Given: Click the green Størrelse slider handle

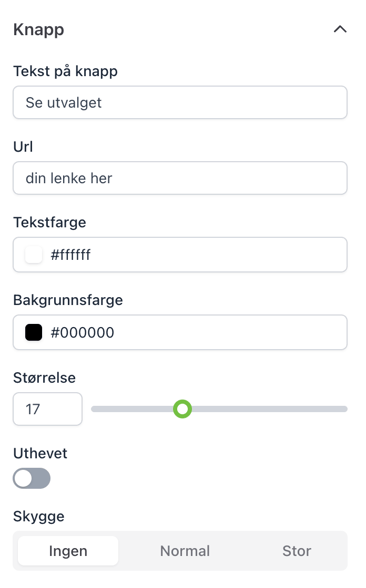Looking at the screenshot, I should click(x=182, y=409).
